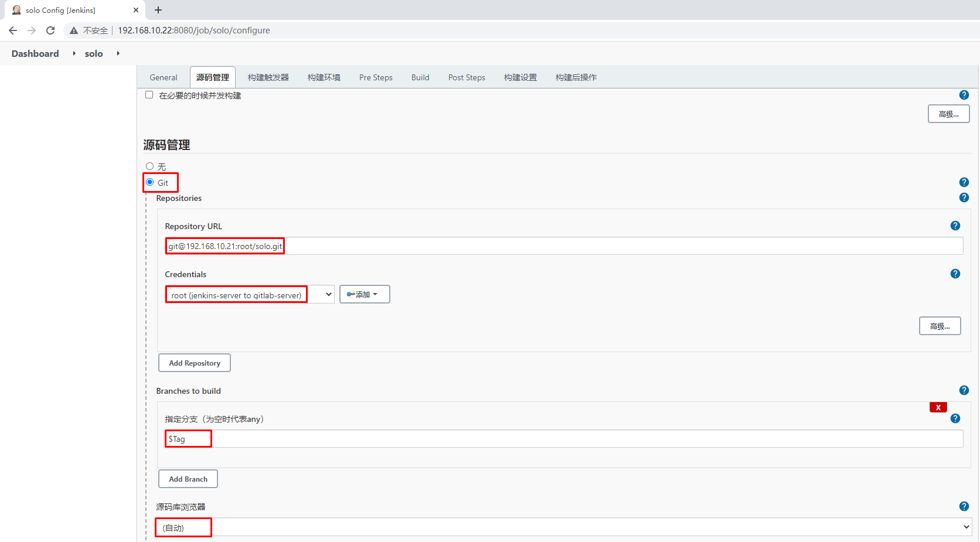Show help for Repository URL field
The width and height of the screenshot is (980, 542).
955,226
